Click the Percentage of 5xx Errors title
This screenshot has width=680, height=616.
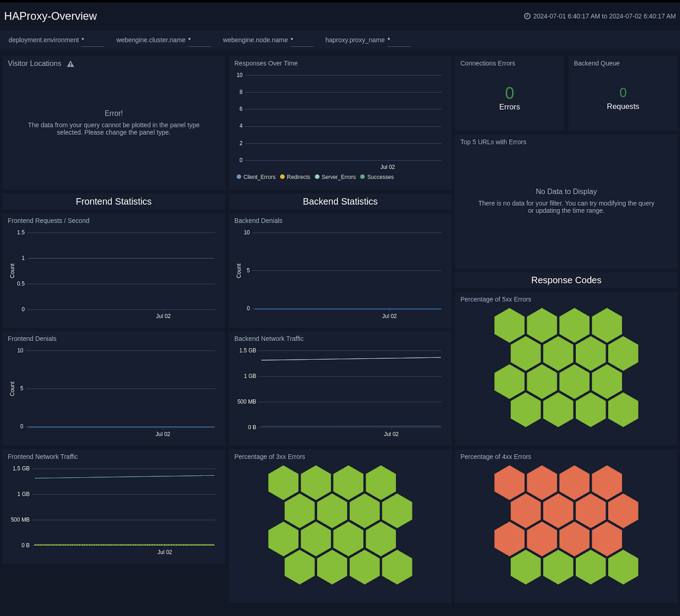[x=496, y=299]
